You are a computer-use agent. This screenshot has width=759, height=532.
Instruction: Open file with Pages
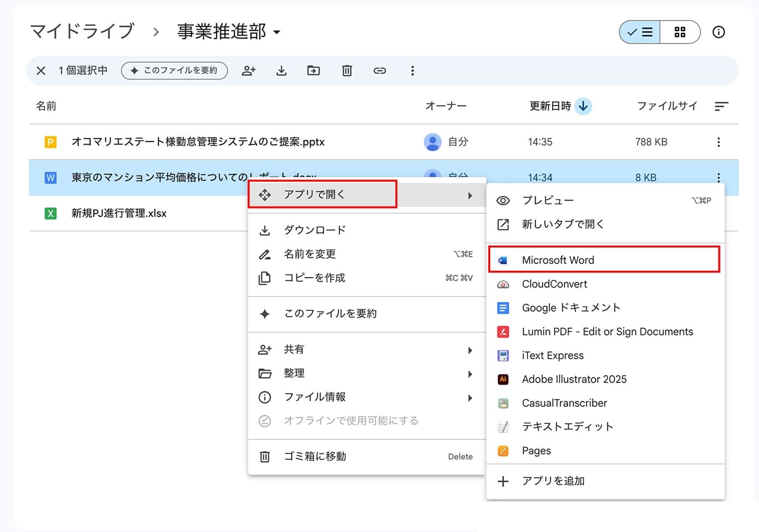tap(606, 451)
